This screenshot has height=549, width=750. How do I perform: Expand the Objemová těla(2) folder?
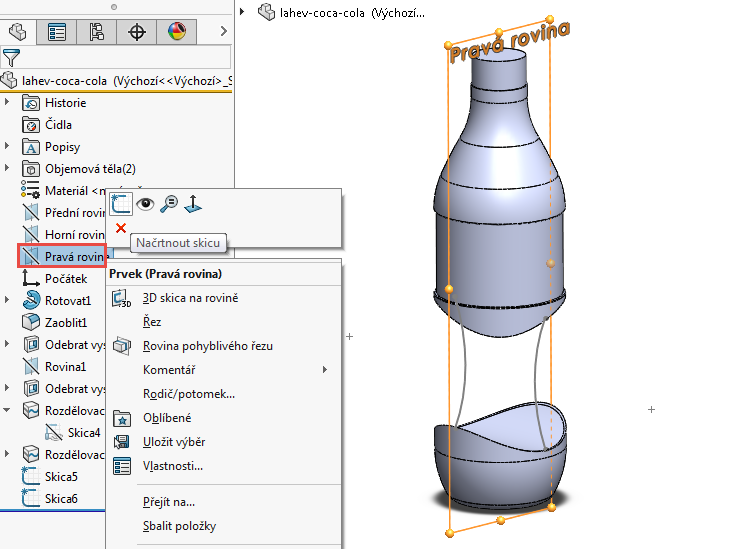point(7,168)
